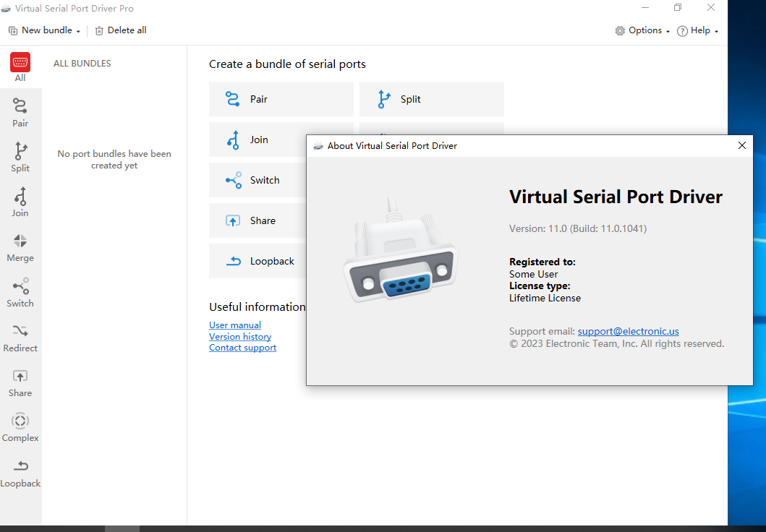
Task: Open the Help dropdown
Action: coord(697,30)
